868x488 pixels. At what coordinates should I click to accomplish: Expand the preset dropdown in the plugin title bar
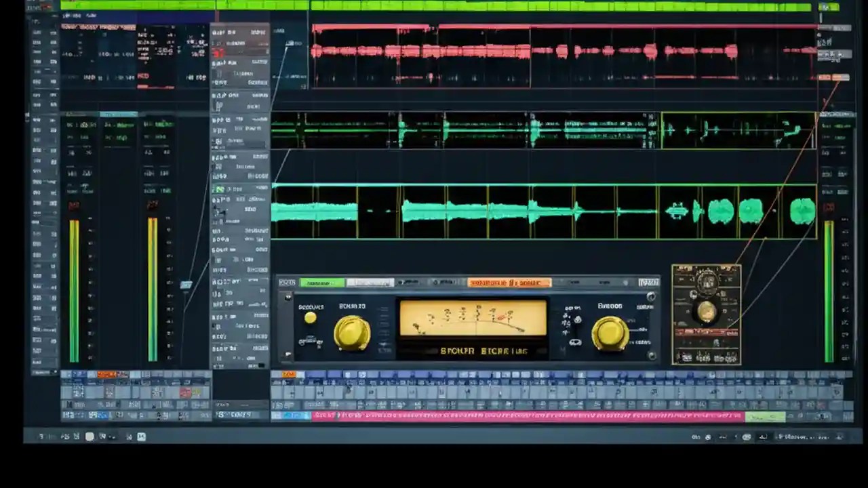click(370, 283)
